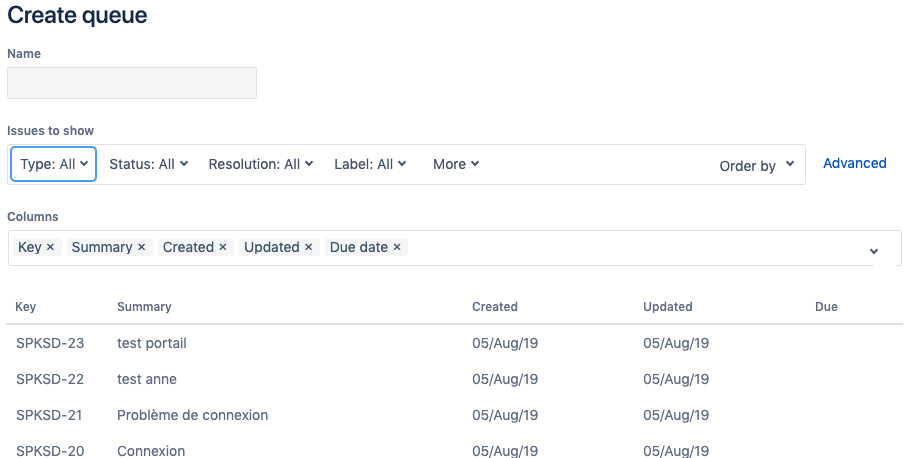This screenshot has height=458, width=920.
Task: Open issue SPKSD-22
Action: (x=50, y=379)
